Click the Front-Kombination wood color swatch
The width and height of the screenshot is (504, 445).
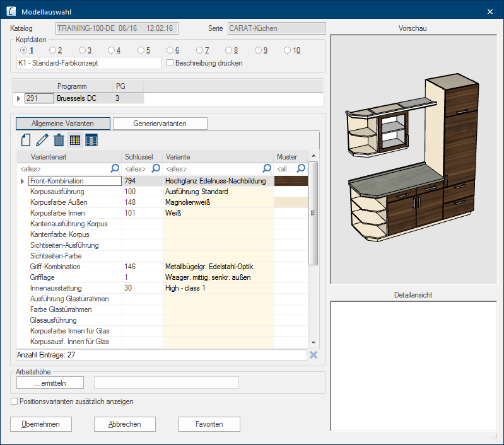[x=291, y=181]
